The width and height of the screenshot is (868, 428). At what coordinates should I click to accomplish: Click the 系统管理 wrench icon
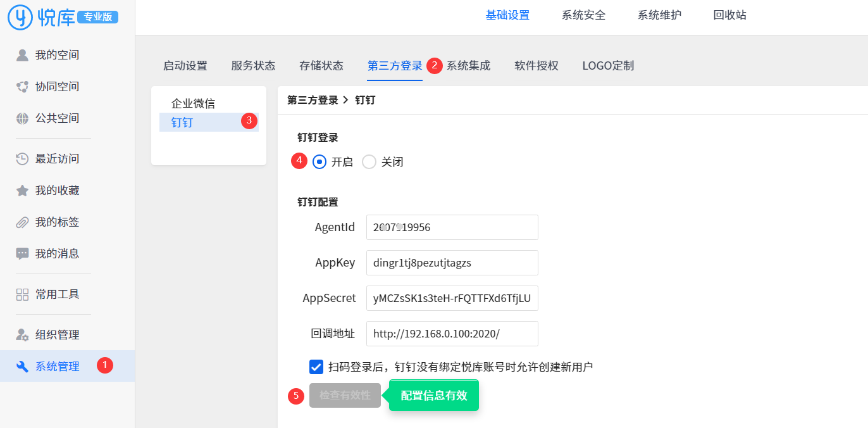22,367
